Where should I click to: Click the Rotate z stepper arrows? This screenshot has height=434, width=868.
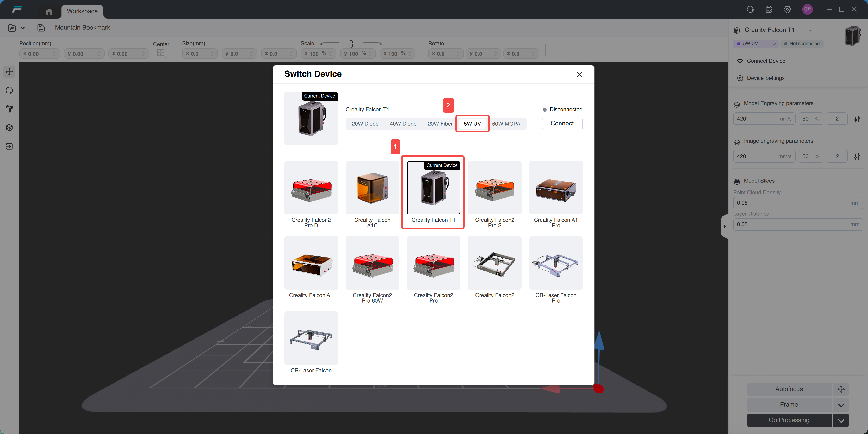click(533, 54)
